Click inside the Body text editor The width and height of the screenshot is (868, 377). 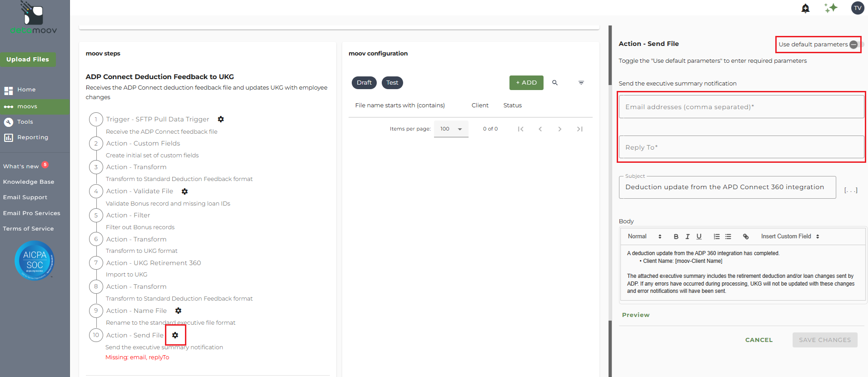[x=743, y=272]
